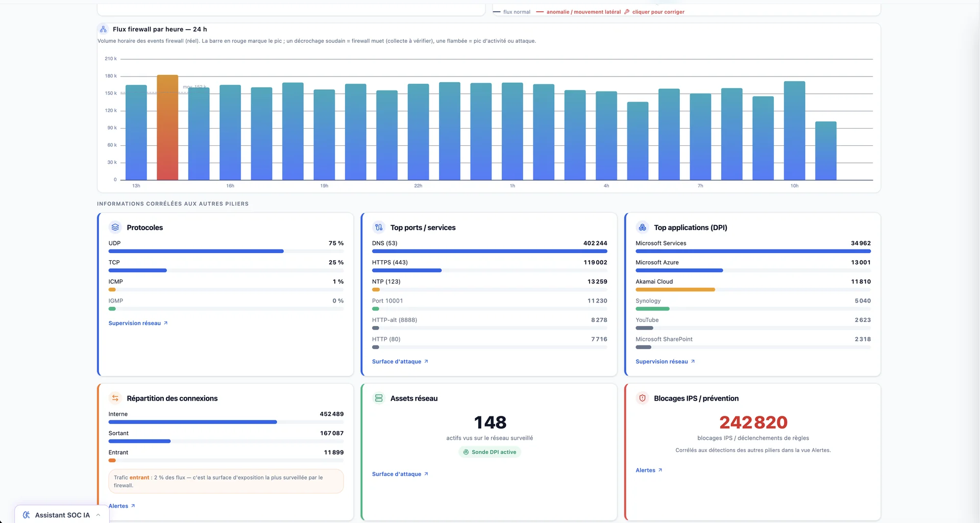
Task: Click the DNS (53) traffic bar
Action: [x=489, y=251]
